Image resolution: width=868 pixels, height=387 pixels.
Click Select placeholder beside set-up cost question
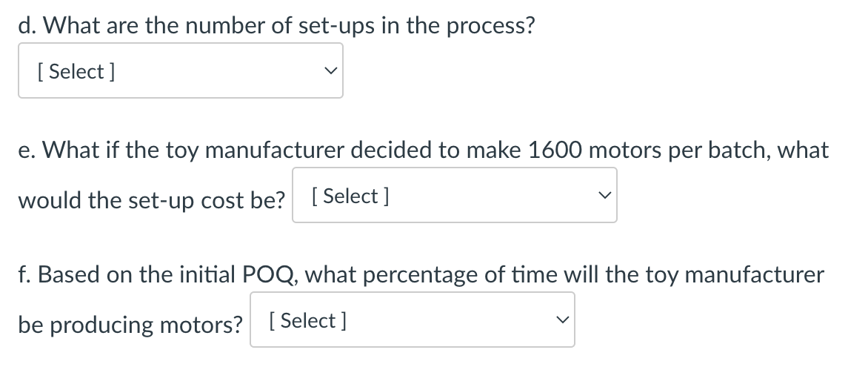click(x=350, y=196)
